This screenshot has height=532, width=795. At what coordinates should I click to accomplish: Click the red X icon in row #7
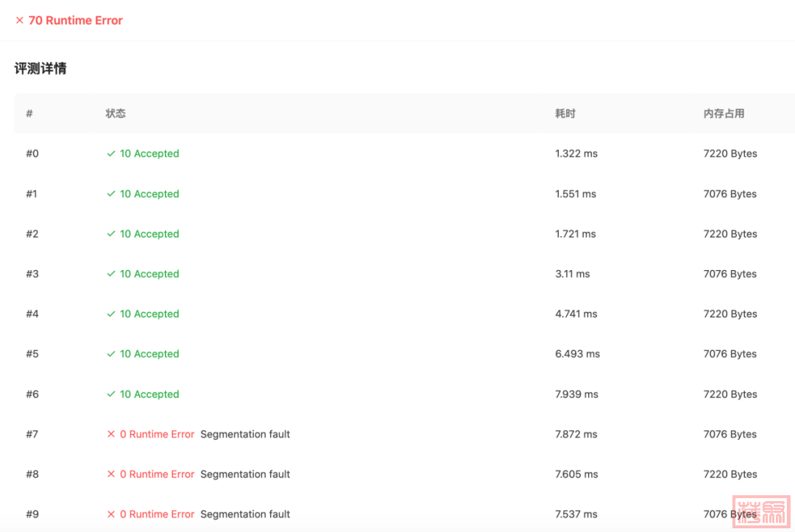(111, 434)
